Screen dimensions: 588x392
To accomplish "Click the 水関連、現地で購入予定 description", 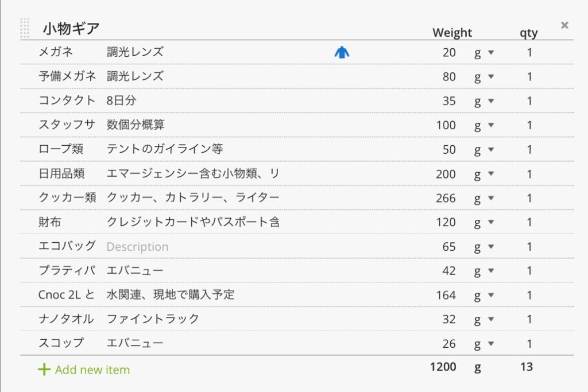I will point(171,295).
